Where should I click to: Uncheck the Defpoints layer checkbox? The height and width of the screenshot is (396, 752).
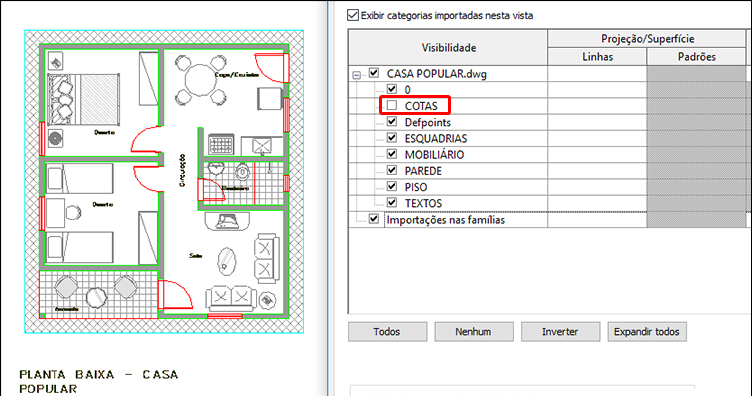[392, 122]
